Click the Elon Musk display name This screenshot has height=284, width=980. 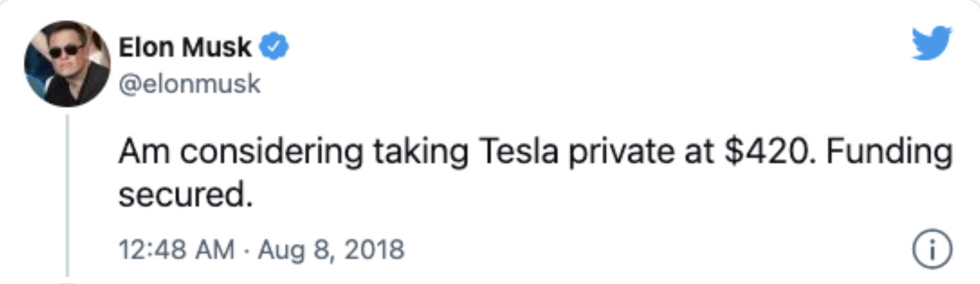(x=186, y=47)
